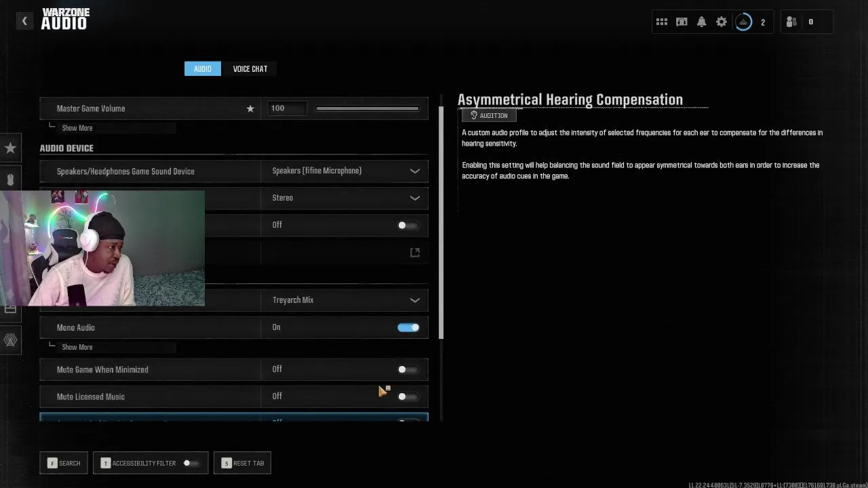Click the Search button

point(64,463)
